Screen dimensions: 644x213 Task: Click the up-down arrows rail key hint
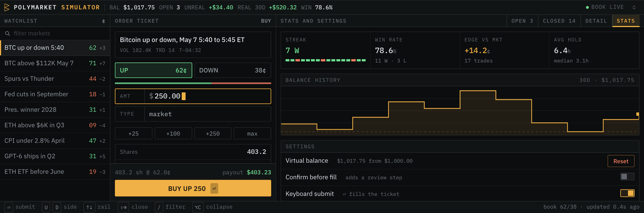pyautogui.click(x=89, y=207)
